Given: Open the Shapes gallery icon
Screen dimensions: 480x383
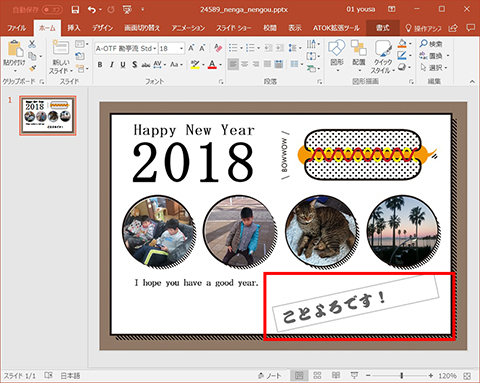Looking at the screenshot, I should (337, 54).
